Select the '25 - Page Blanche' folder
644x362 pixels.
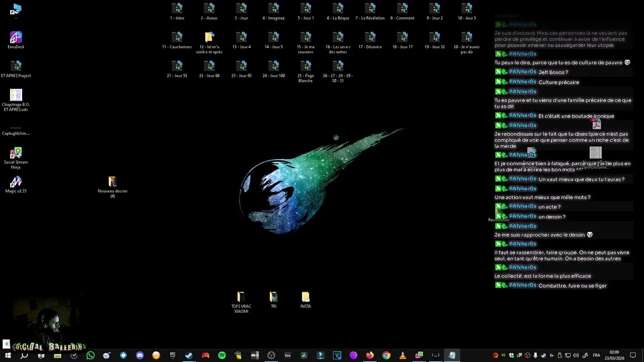point(306,72)
